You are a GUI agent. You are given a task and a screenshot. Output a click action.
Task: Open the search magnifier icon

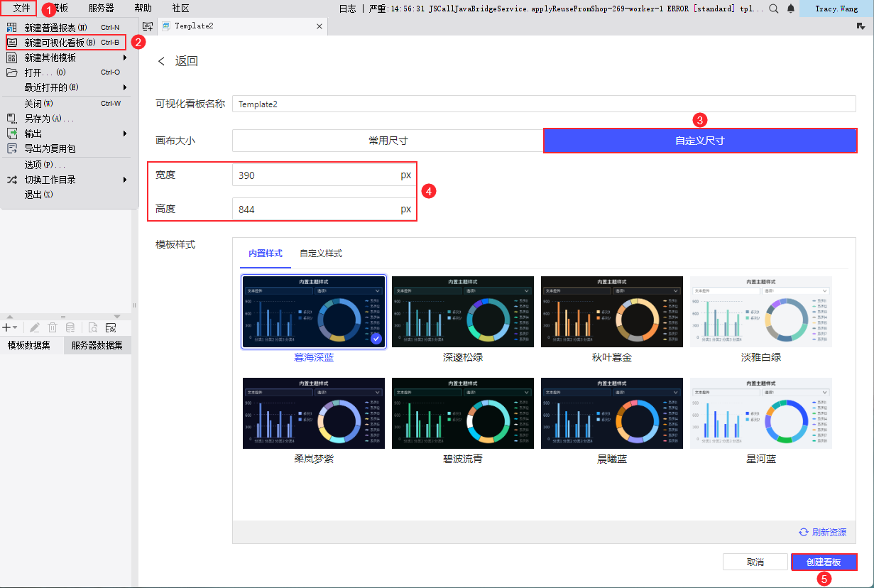[774, 9]
